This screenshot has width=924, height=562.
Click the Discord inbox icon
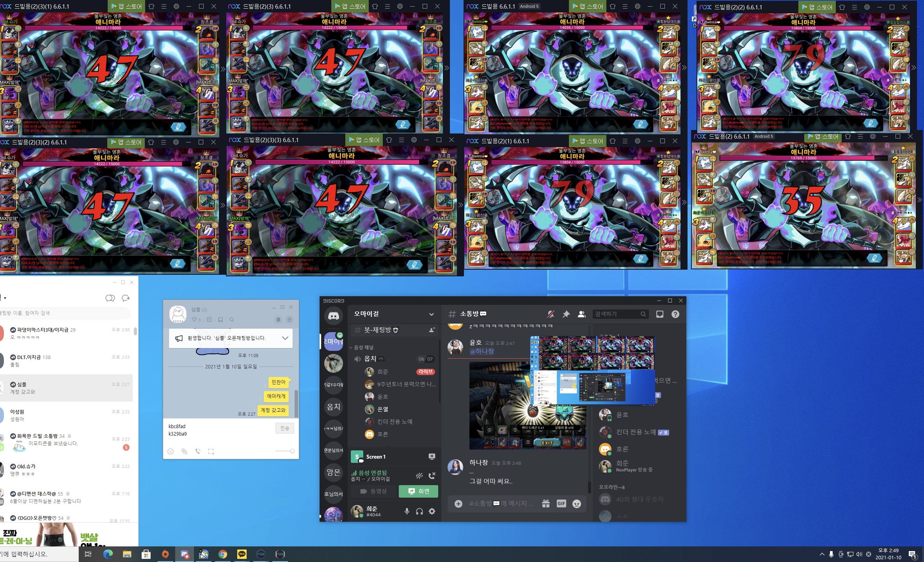click(659, 314)
